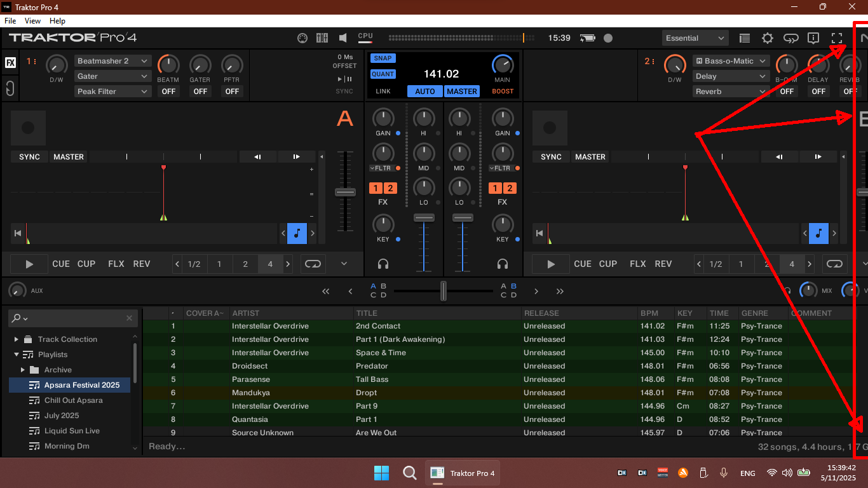Click the battery indicator icon in the header
Viewport: 868px width, 488px height.
588,38
